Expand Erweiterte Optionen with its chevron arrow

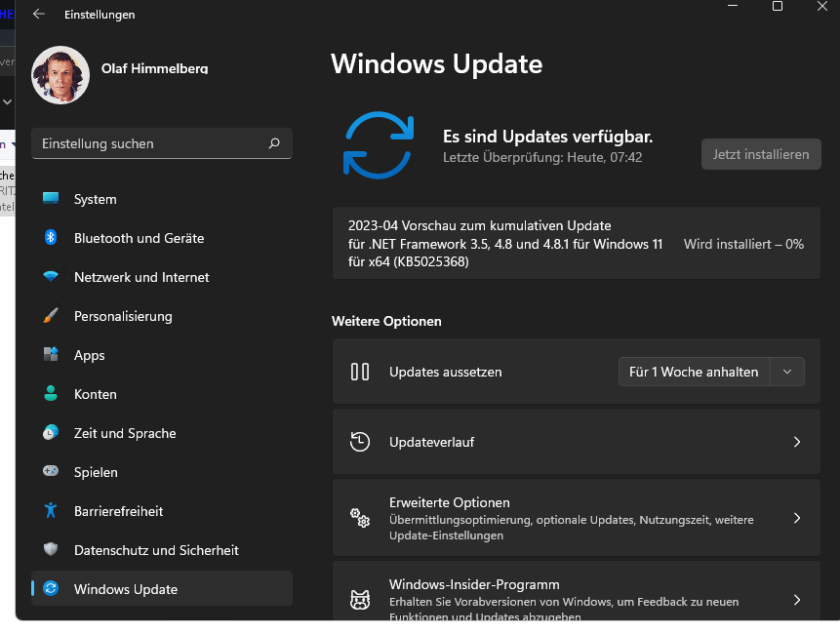pos(797,518)
